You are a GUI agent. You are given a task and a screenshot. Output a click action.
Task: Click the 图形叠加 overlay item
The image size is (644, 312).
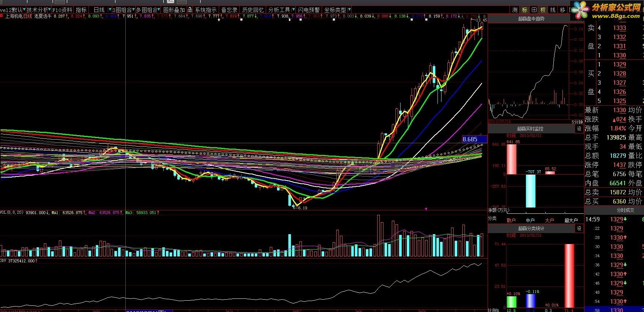click(x=174, y=10)
